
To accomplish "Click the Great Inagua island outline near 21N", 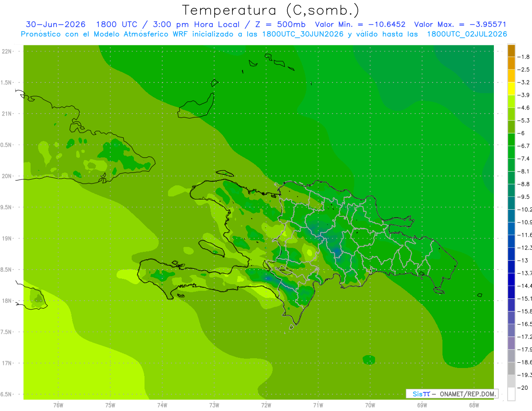I will (196, 106).
